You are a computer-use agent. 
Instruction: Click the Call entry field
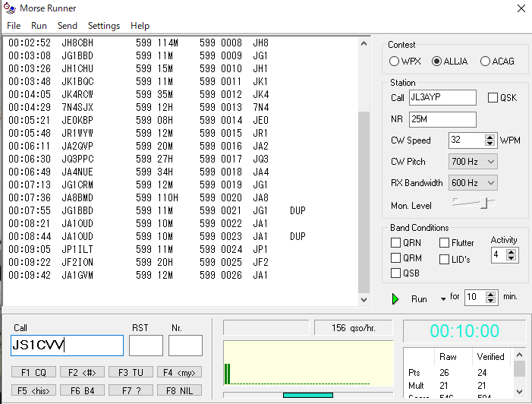(x=67, y=346)
